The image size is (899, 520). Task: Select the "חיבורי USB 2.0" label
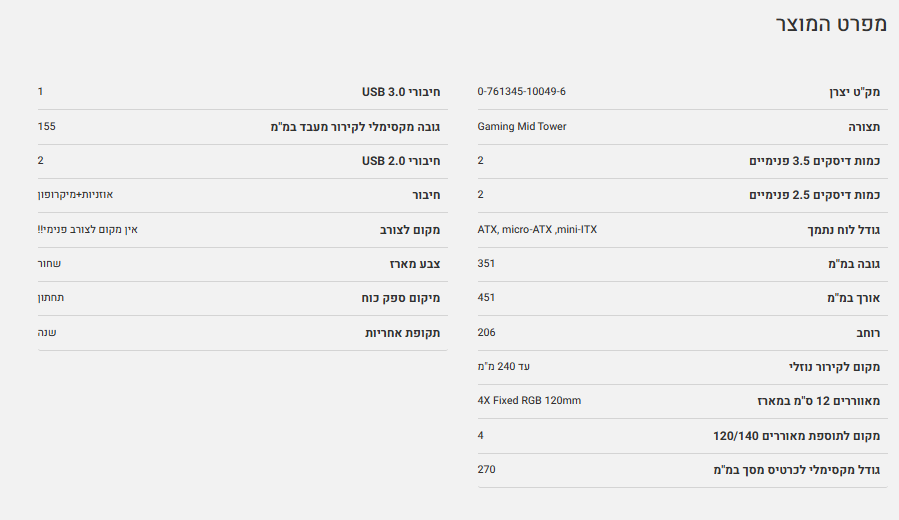[x=401, y=161]
